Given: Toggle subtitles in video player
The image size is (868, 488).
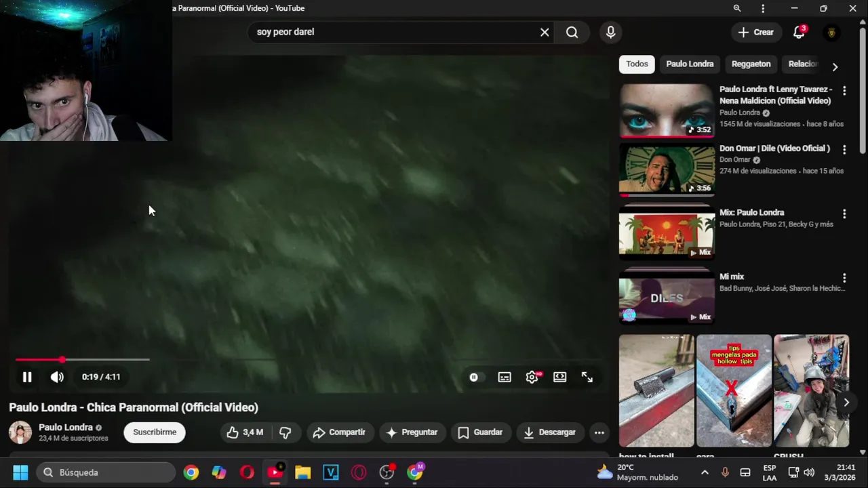Looking at the screenshot, I should tap(505, 378).
